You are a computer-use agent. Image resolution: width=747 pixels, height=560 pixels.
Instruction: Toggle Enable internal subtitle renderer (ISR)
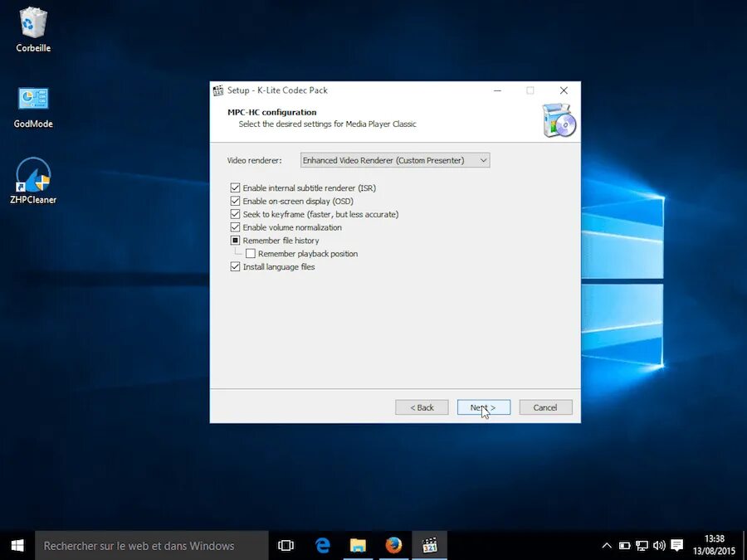click(x=235, y=187)
